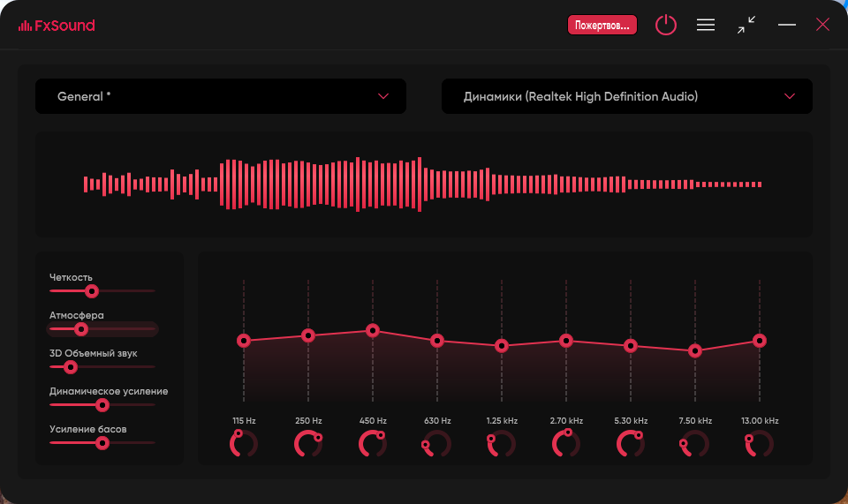Select the 630 Hz equalizer band point

click(437, 341)
